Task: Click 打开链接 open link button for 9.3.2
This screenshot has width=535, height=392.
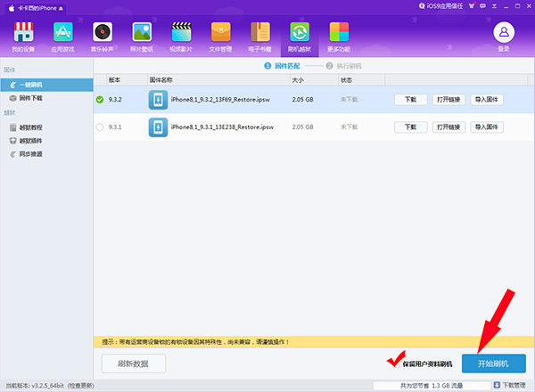Action: point(449,100)
